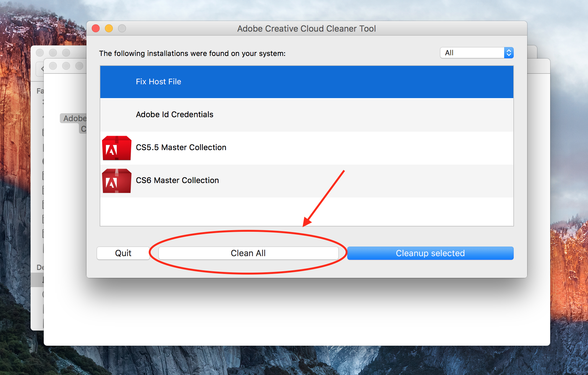The width and height of the screenshot is (588, 375).
Task: Click the CS5.5 Master Collection box icon
Action: tap(117, 148)
